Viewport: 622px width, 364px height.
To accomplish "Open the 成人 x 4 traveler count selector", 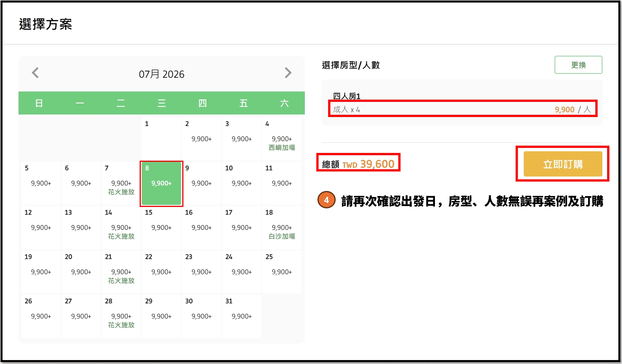I will [462, 110].
